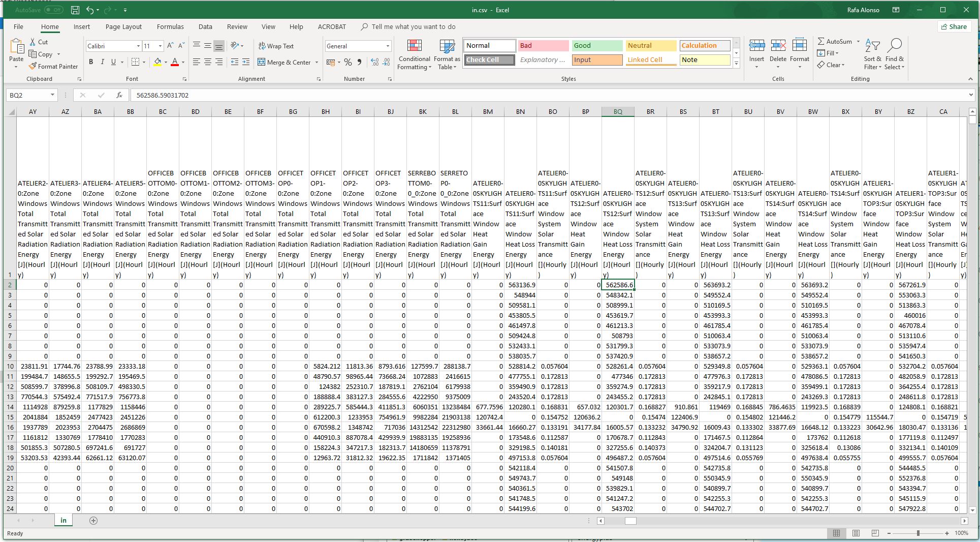This screenshot has width=980, height=542.
Task: Expand the General number format dropdown
Action: tap(388, 46)
